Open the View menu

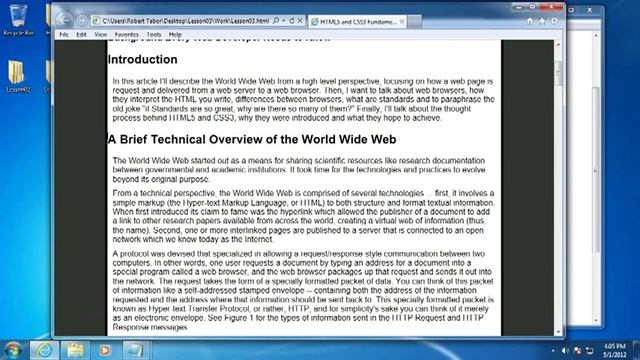click(100, 35)
